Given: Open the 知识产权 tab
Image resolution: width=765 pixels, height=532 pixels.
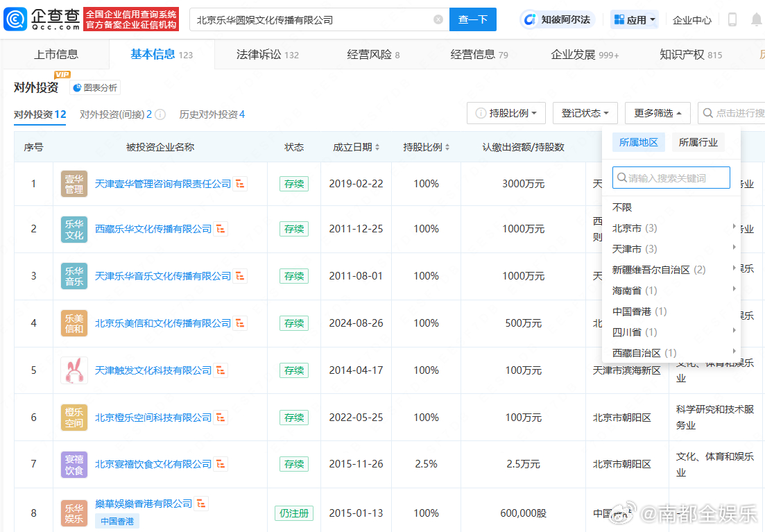Looking at the screenshot, I should coord(690,54).
